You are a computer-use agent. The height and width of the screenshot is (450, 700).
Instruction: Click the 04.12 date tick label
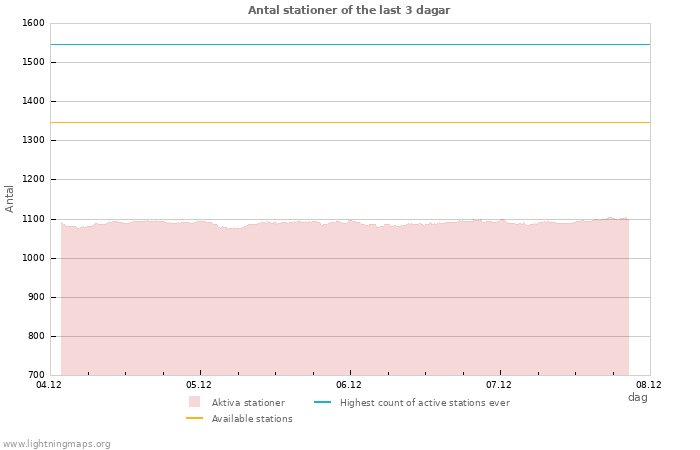coord(49,384)
